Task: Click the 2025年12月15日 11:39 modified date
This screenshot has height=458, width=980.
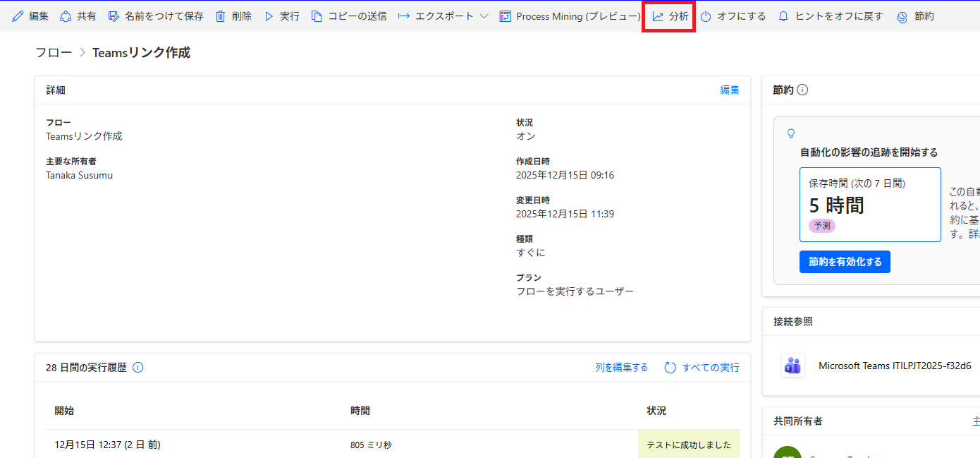Action: point(565,214)
